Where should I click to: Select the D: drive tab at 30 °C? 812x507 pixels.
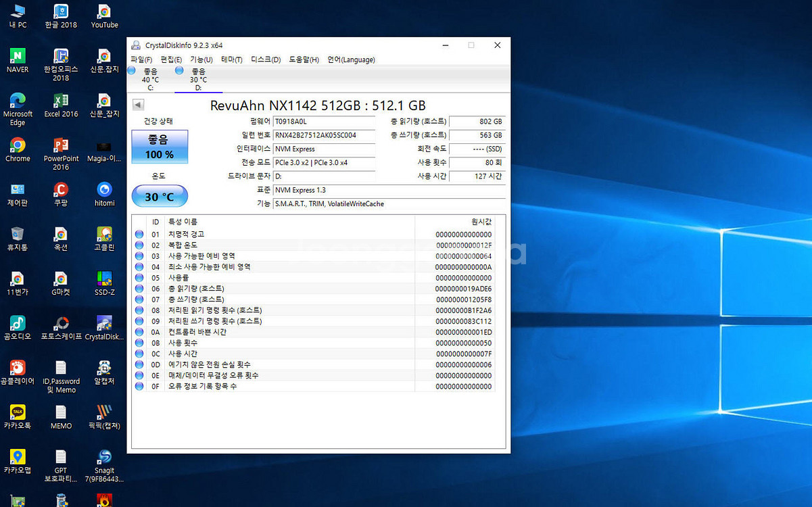tap(198, 79)
